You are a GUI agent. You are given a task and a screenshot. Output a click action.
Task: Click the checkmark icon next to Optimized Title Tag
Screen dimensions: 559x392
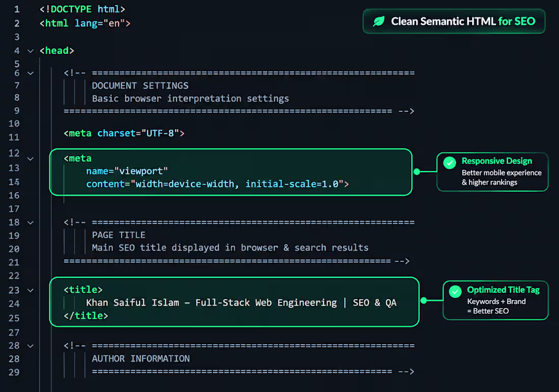(x=455, y=292)
